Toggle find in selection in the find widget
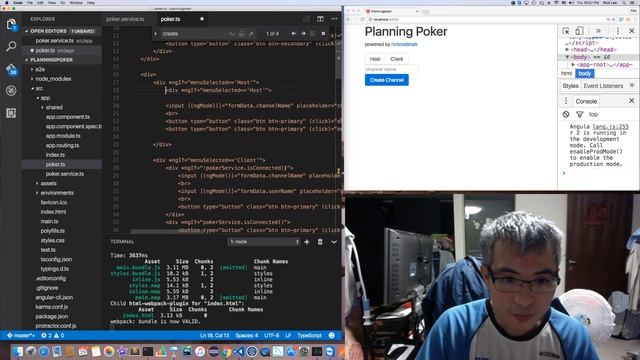The image size is (640, 360). pyautogui.click(x=313, y=33)
